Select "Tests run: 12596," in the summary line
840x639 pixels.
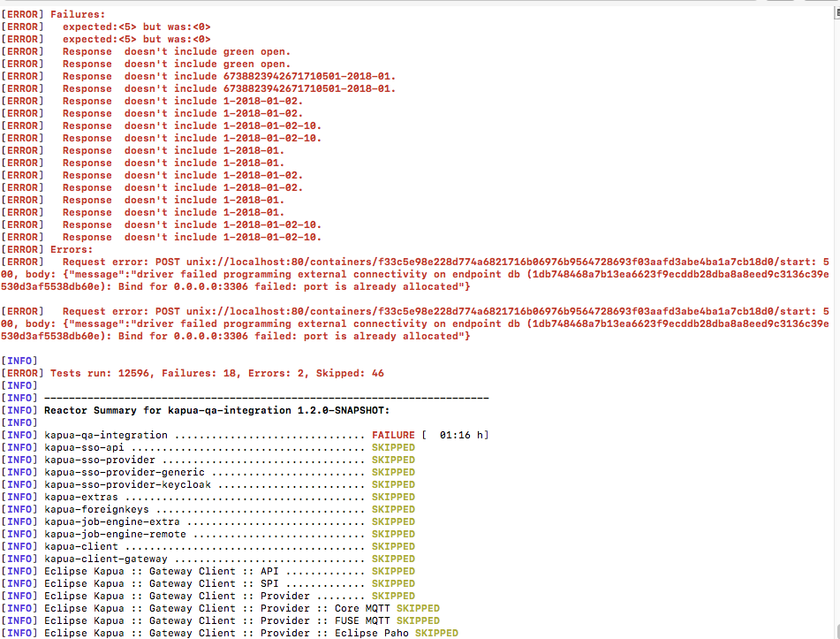(102, 374)
